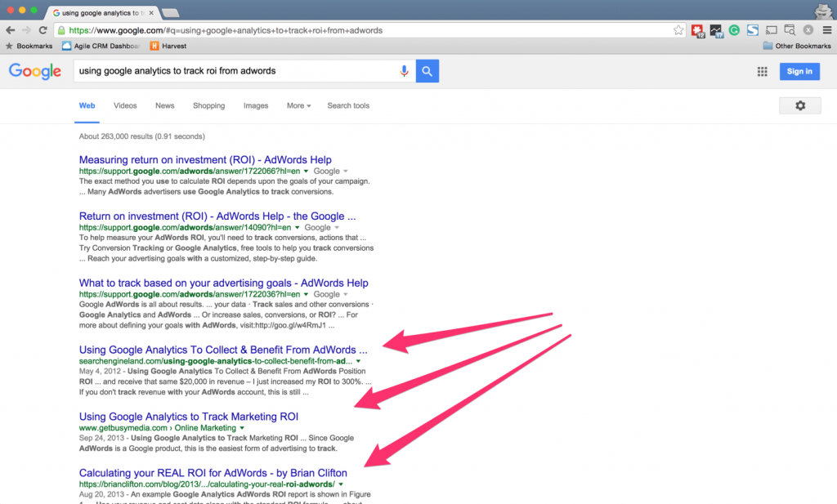Click the window-with-magnifier extension icon
837x504 pixels.
790,30
